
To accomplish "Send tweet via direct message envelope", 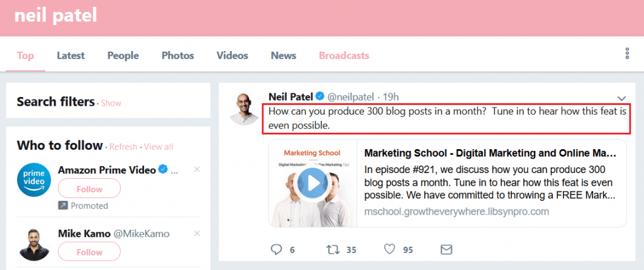I will (447, 249).
